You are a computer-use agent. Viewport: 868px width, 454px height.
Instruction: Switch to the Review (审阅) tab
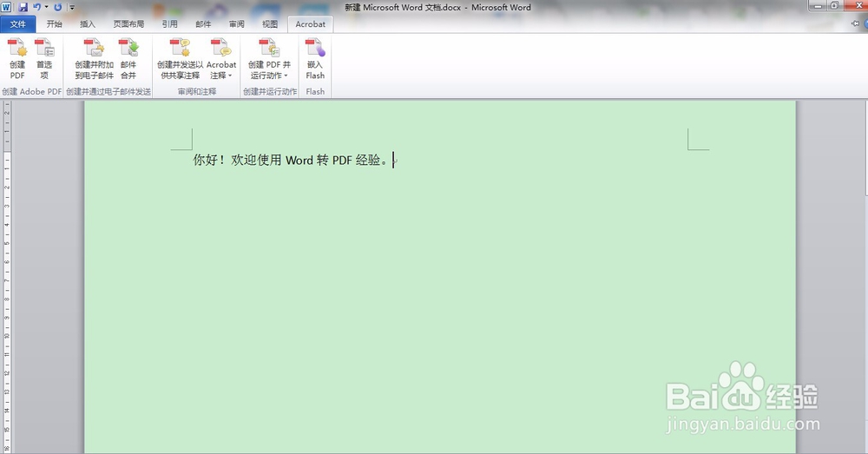(x=236, y=23)
